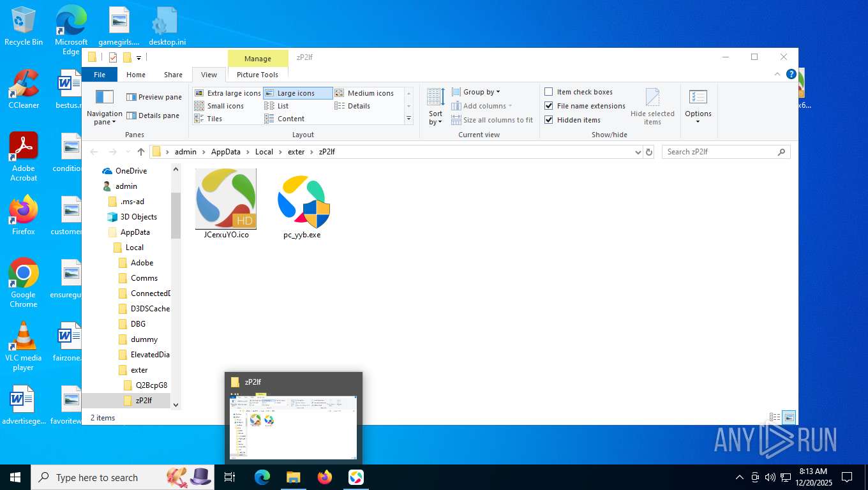The width and height of the screenshot is (868, 490).
Task: Click exter in the address bar
Action: (296, 152)
